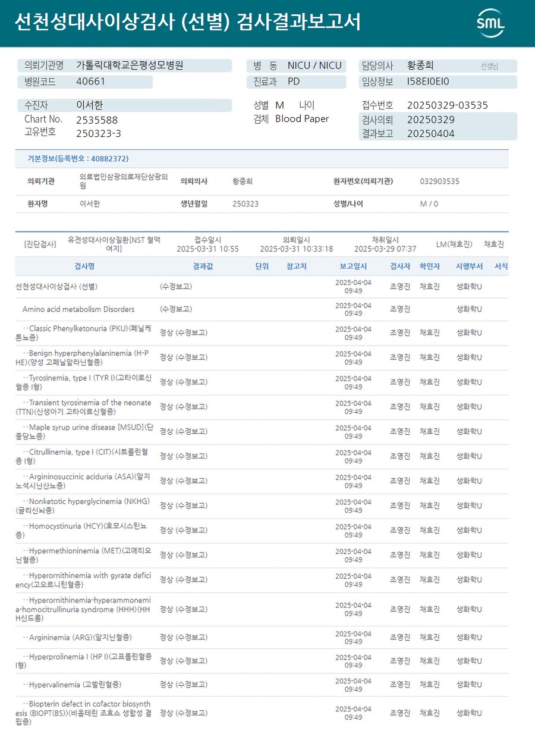Select 유전성대사이상질환[NST 혈액여지] text
This screenshot has width=535, height=756.
(x=114, y=244)
